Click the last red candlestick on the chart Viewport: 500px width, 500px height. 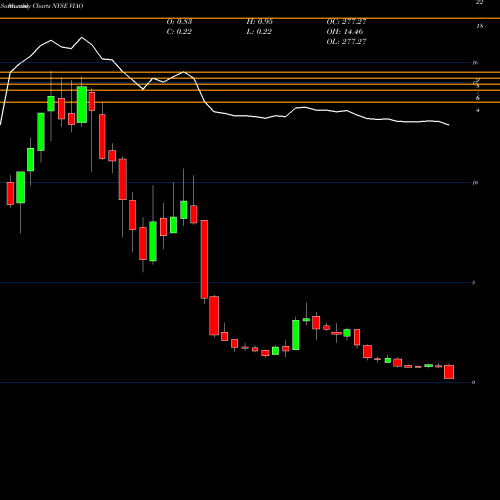449,372
